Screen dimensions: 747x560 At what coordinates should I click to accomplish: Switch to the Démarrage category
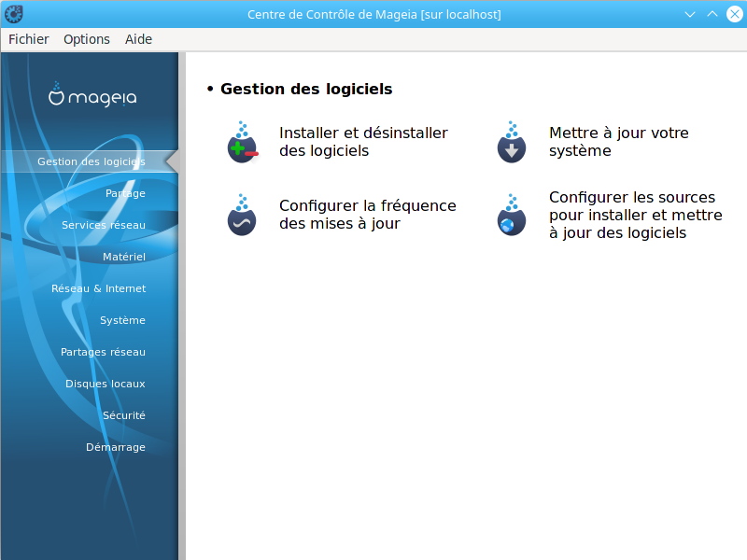pos(115,447)
